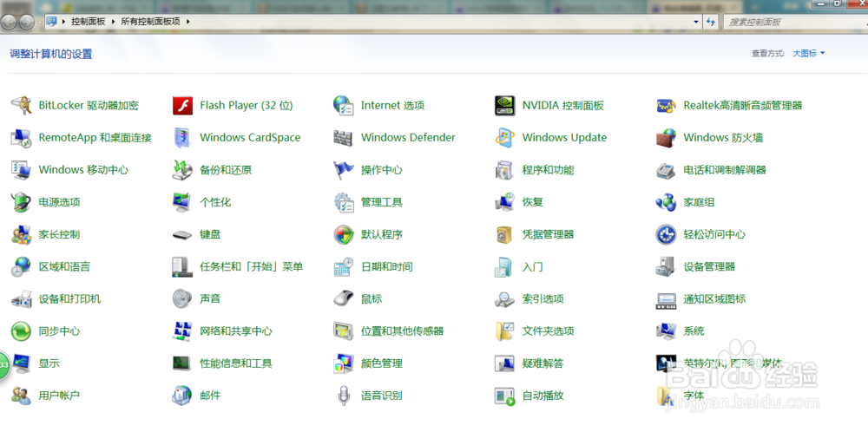Click the back navigation button
The image size is (868, 432).
pyautogui.click(x=9, y=22)
